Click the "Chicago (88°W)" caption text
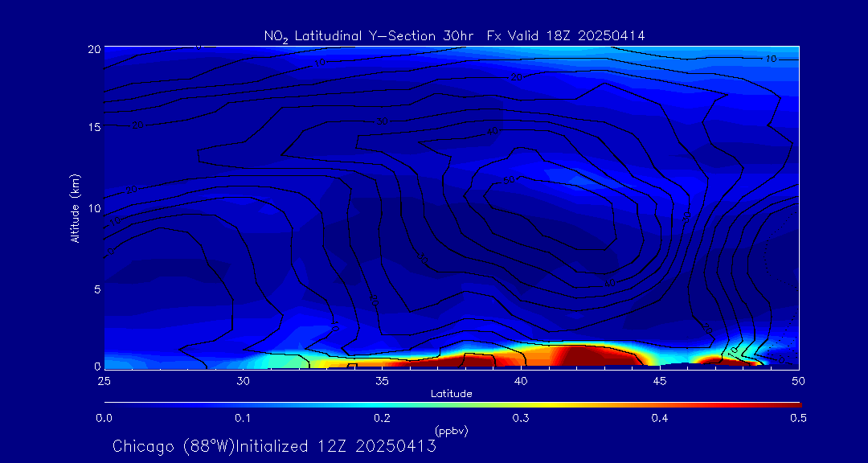The height and width of the screenshot is (463, 868). point(174,446)
